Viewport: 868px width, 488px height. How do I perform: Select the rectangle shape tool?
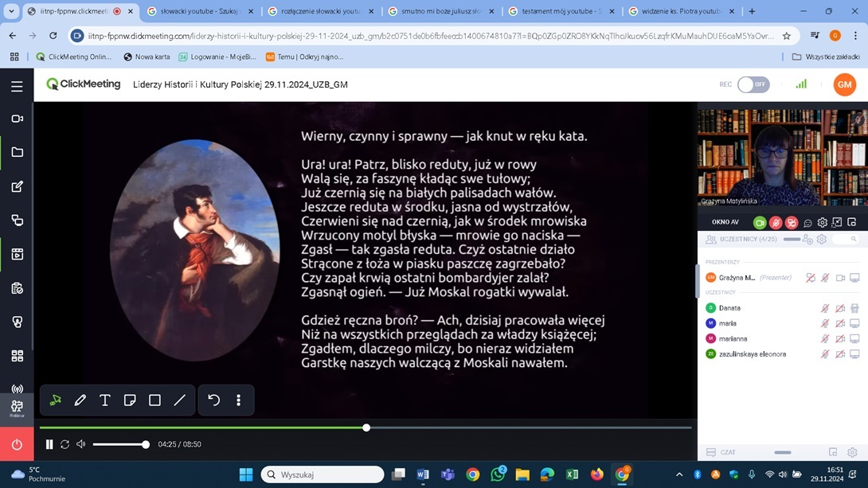click(x=155, y=400)
